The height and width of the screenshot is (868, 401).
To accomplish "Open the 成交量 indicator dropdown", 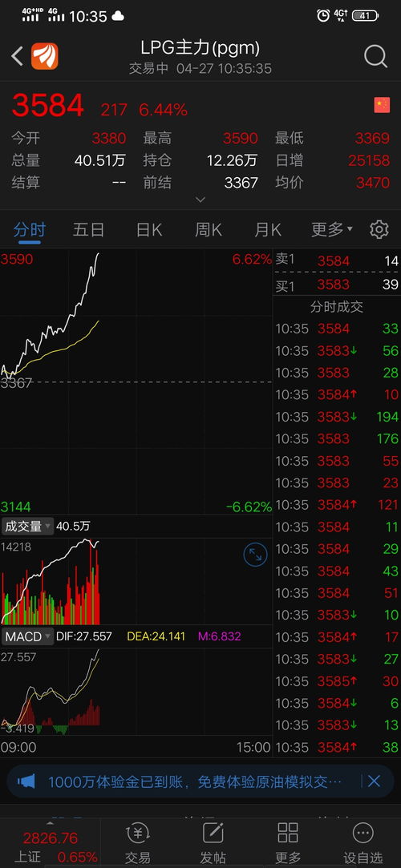I will [28, 527].
